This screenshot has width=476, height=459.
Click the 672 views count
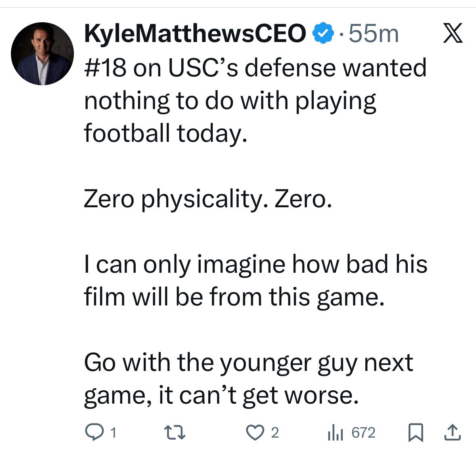pyautogui.click(x=363, y=433)
